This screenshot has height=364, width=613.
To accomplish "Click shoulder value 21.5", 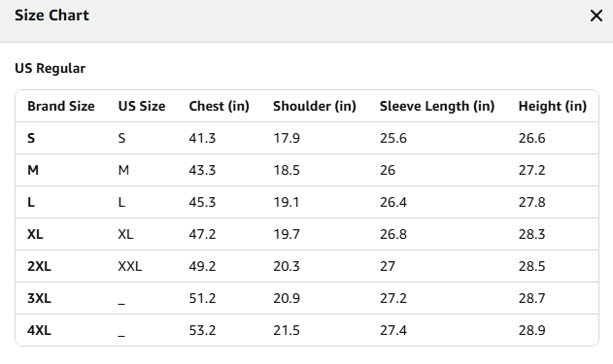I will [287, 330].
